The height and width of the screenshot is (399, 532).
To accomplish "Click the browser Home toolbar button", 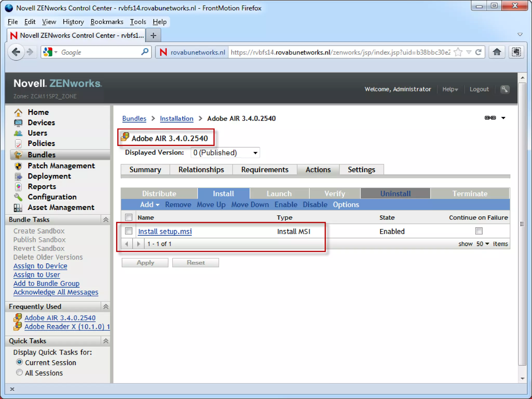I will [x=497, y=52].
